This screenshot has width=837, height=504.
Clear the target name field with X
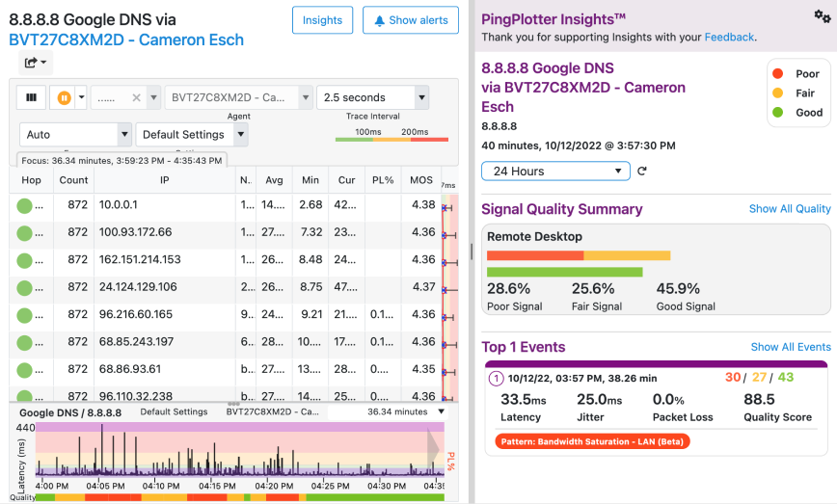click(137, 97)
